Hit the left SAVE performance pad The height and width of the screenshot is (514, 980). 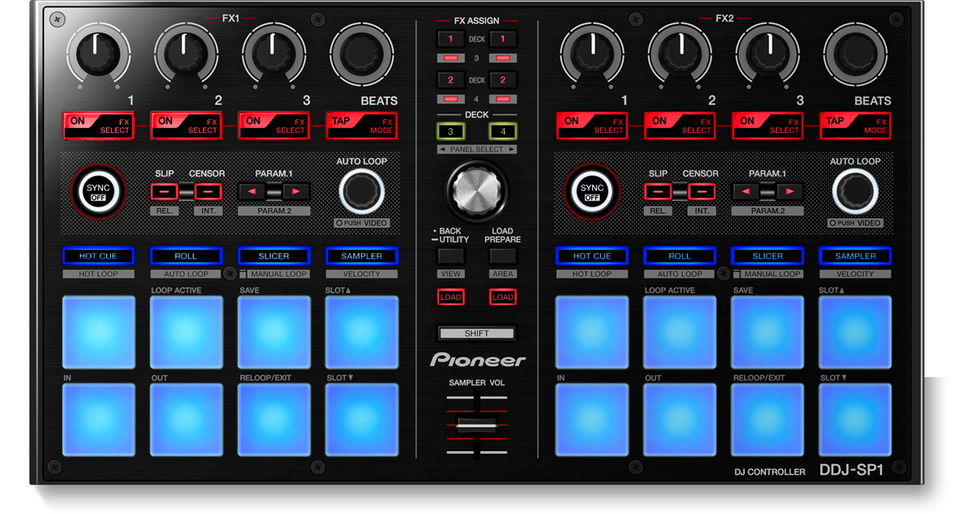point(274,332)
